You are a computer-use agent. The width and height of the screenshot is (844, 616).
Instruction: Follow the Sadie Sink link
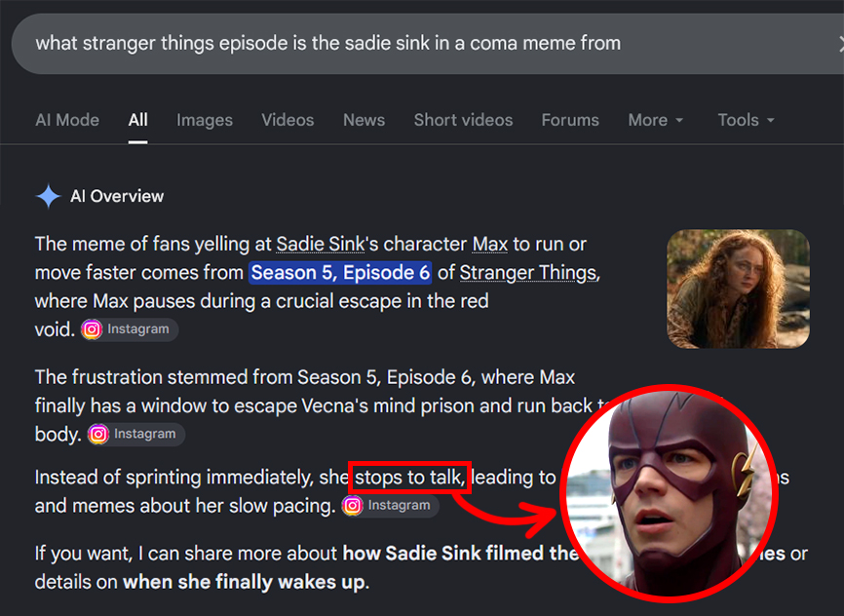coord(321,245)
